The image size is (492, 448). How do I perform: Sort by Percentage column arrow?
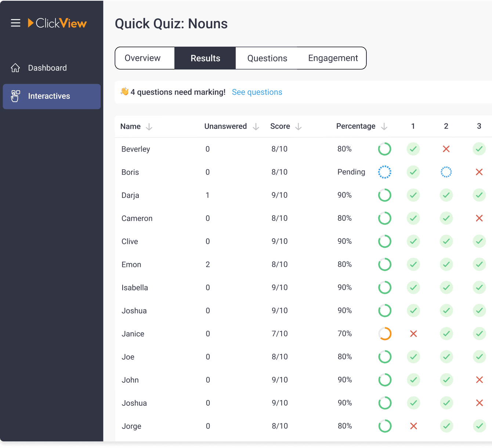point(384,127)
